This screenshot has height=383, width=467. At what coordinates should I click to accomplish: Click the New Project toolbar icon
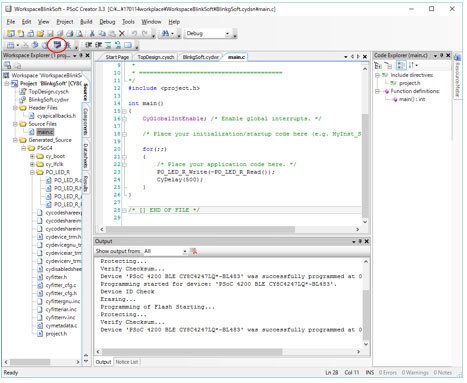coord(11,33)
